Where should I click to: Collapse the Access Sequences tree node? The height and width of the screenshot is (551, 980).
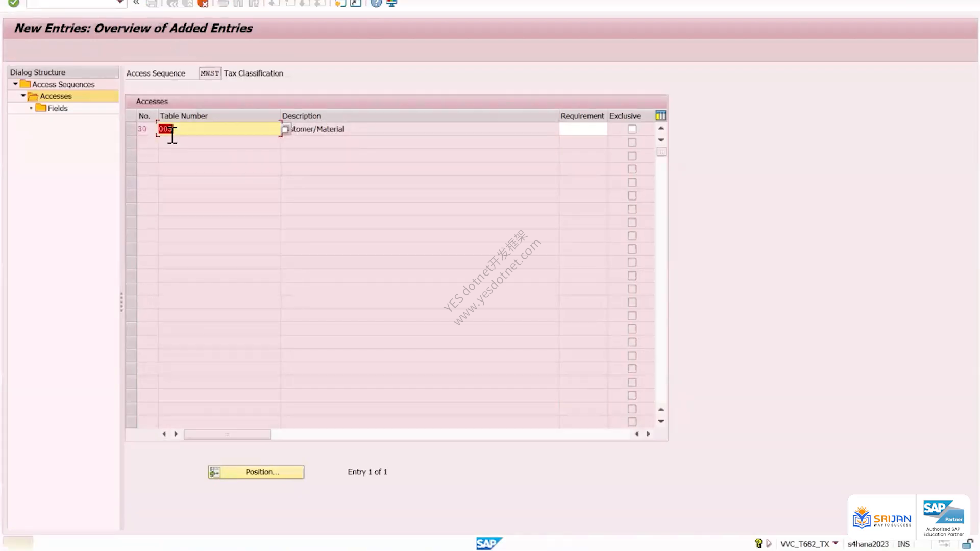pos(15,84)
